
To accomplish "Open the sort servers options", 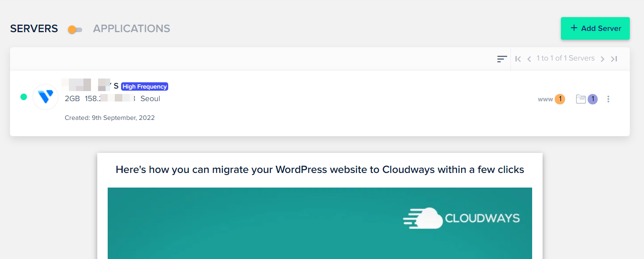I will point(502,59).
